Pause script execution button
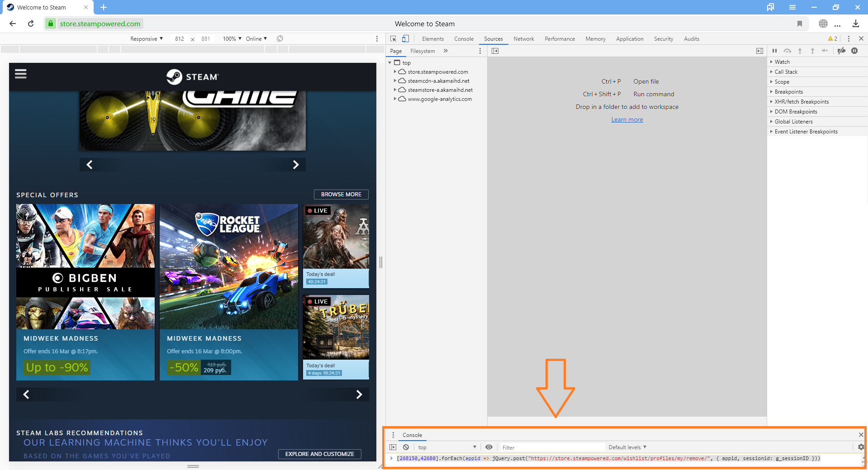The width and height of the screenshot is (868, 470). pyautogui.click(x=774, y=51)
